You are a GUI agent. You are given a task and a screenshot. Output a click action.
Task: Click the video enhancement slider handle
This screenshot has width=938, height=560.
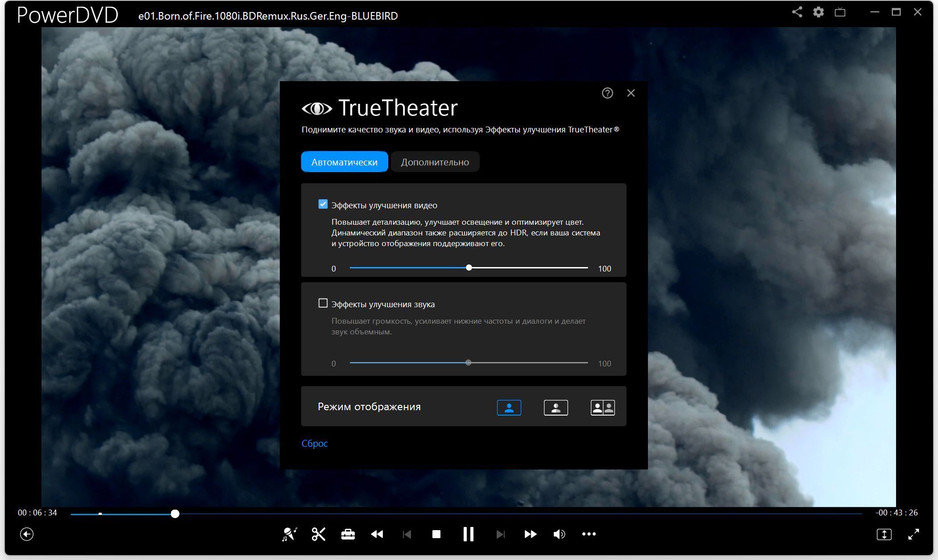(469, 268)
